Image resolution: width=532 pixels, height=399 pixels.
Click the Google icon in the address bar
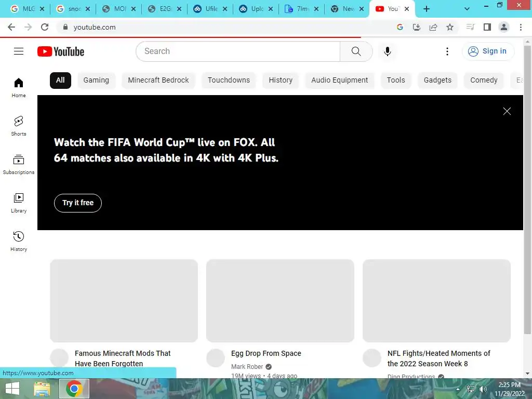(x=400, y=27)
